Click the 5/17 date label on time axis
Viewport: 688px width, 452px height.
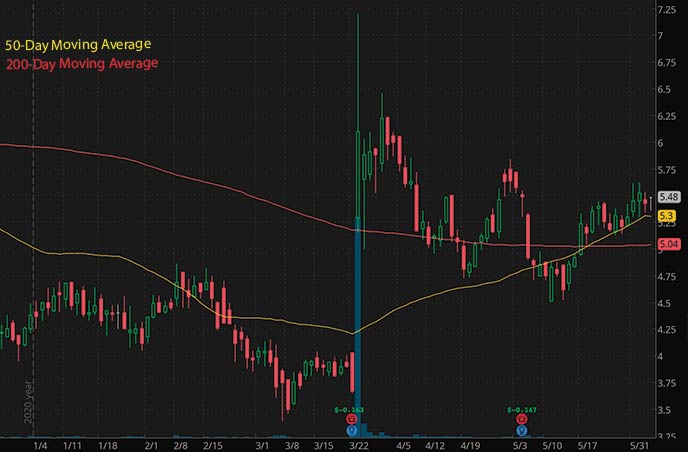587,446
